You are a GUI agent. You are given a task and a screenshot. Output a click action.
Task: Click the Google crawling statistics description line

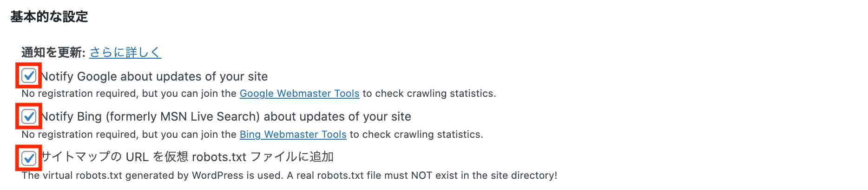[259, 94]
